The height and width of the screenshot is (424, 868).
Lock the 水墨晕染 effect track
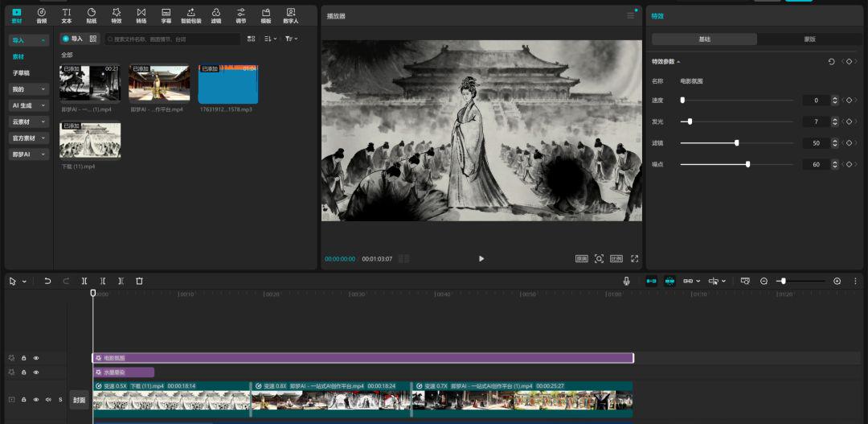click(x=24, y=373)
